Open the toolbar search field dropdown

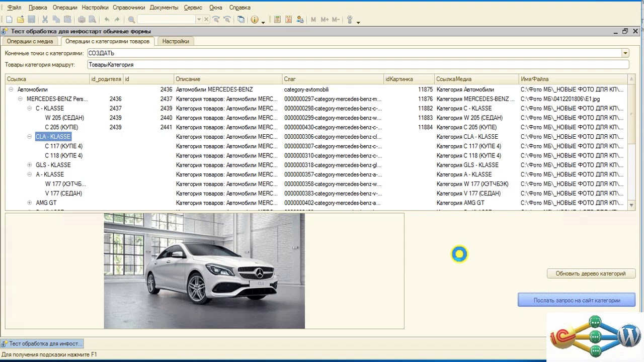pos(199,20)
